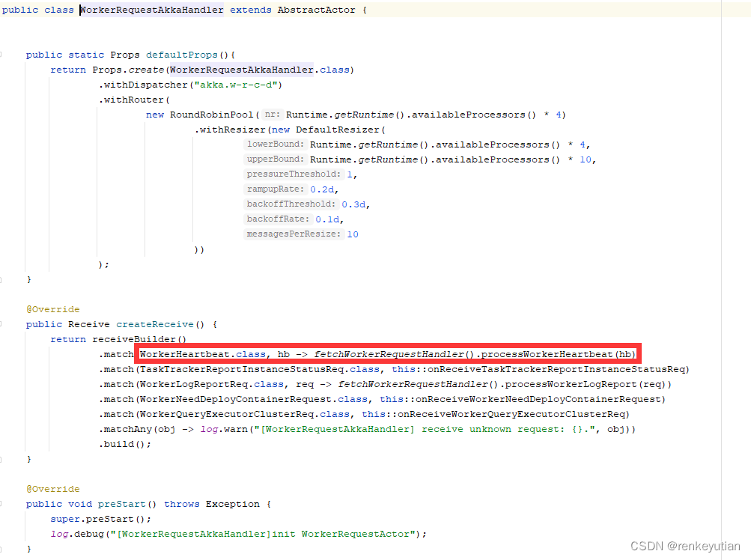Screen dimensions: 751x560
Task: Click the lowerBound: parameter hint
Action: 276,144
